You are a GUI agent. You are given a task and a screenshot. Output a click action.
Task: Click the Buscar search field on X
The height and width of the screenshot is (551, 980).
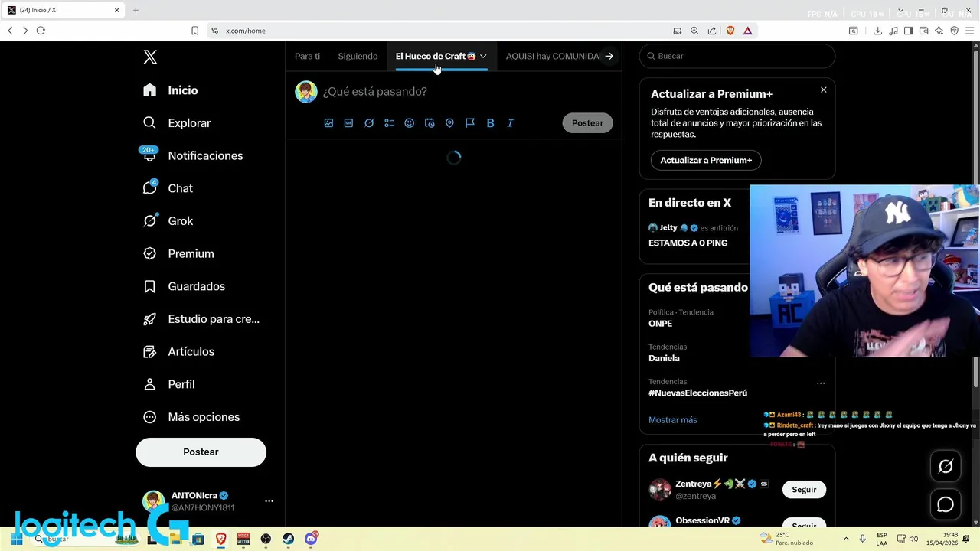coord(737,56)
